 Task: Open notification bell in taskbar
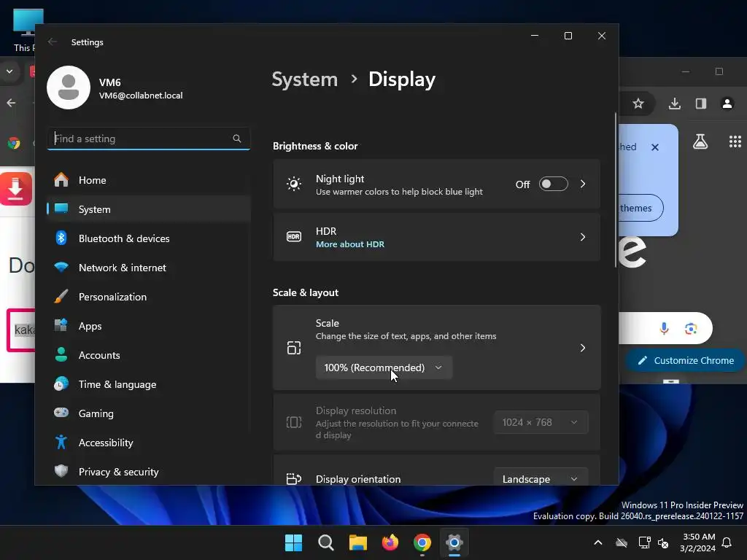727,542
